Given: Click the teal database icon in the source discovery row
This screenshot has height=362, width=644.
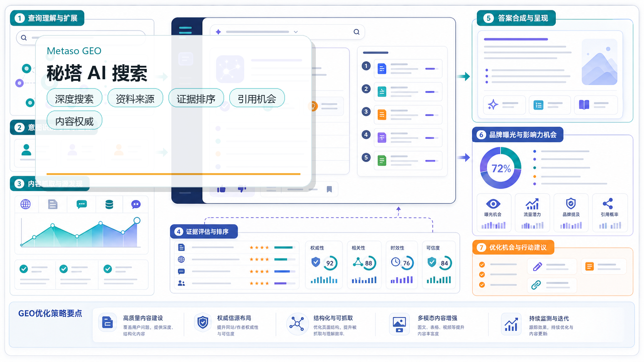Looking at the screenshot, I should (x=109, y=204).
